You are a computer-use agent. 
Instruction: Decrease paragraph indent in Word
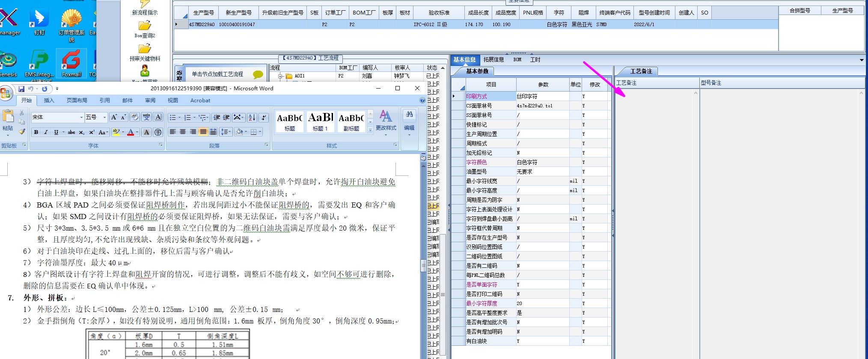(217, 117)
